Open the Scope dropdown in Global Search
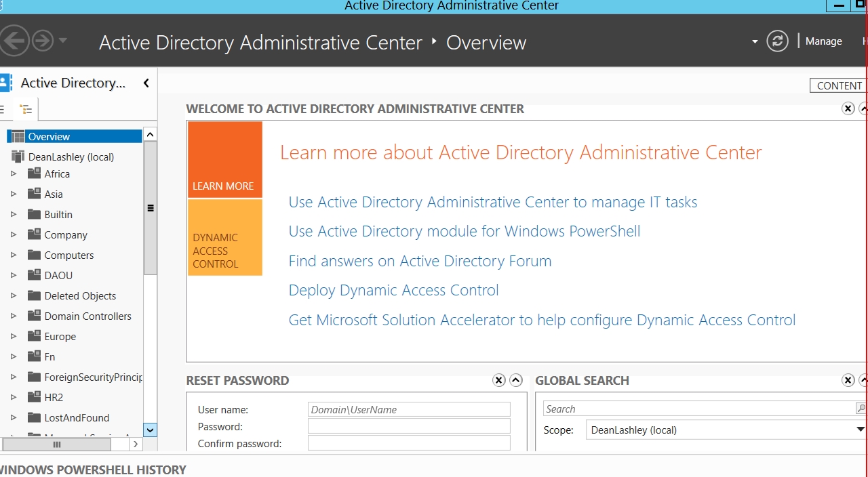Screen dimensions: 868x477 click(x=860, y=430)
